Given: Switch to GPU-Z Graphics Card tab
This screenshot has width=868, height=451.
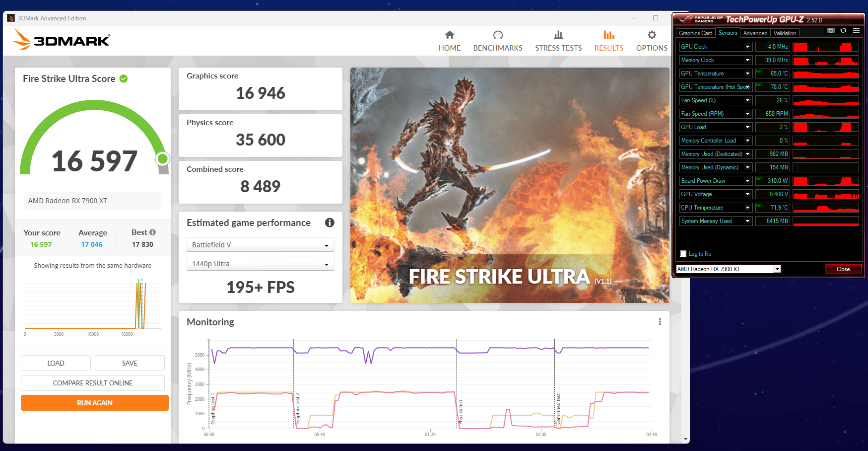Looking at the screenshot, I should pos(696,33).
